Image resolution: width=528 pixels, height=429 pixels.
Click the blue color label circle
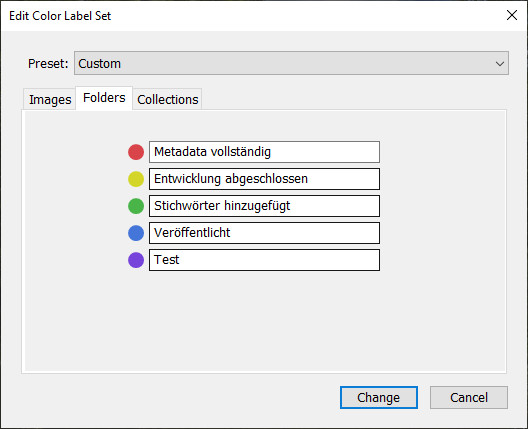(136, 233)
